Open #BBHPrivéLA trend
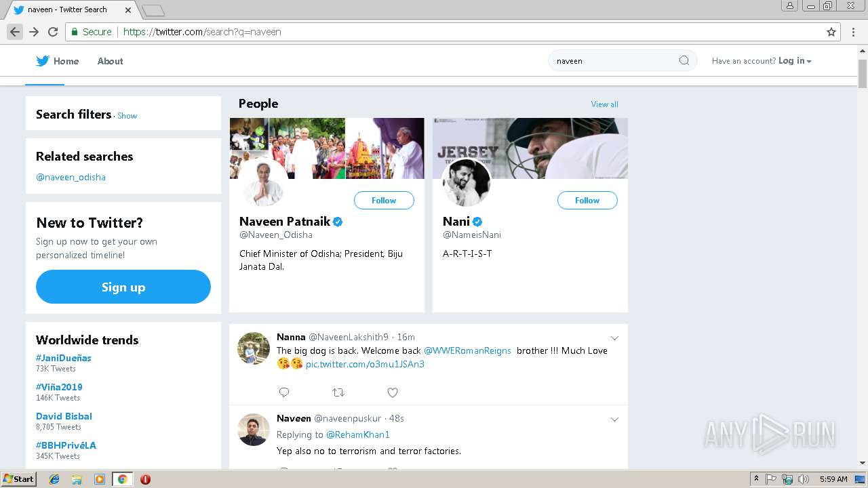Screen dimensions: 868x488 [66, 445]
